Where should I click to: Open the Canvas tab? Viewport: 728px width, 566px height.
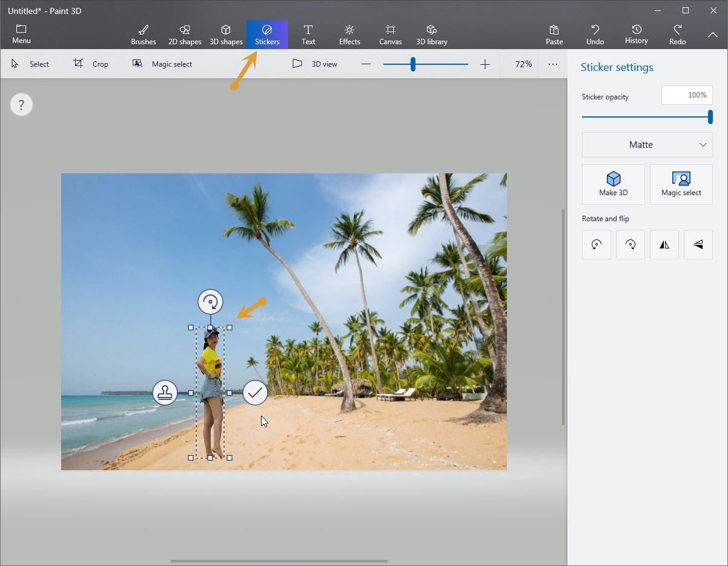point(391,35)
